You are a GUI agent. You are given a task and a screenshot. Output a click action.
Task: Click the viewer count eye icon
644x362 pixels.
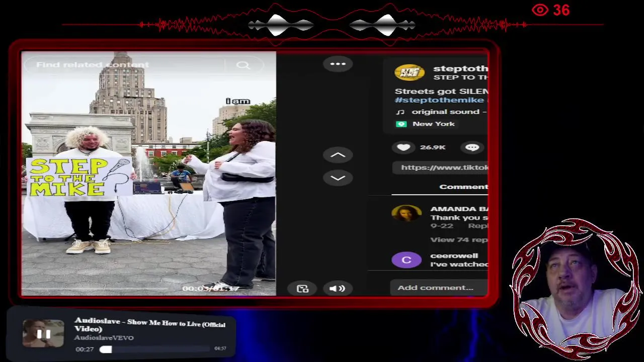(x=540, y=10)
